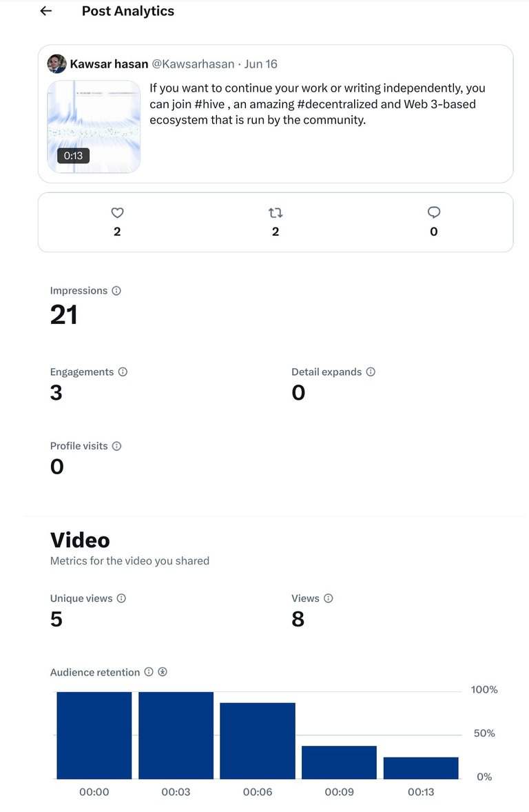Screen dimensions: 529x812
Task: Open Kawsar hasan's profile avatar
Action: [57, 63]
